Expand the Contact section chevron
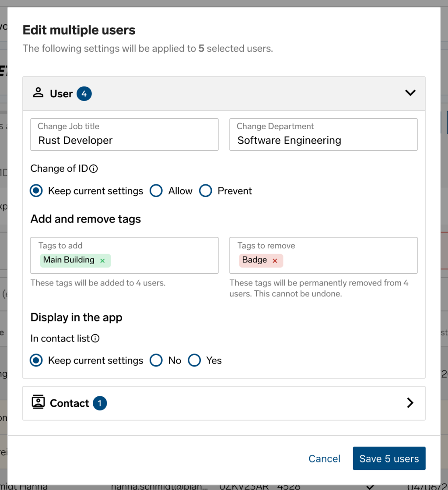The width and height of the screenshot is (448, 490). pyautogui.click(x=410, y=403)
